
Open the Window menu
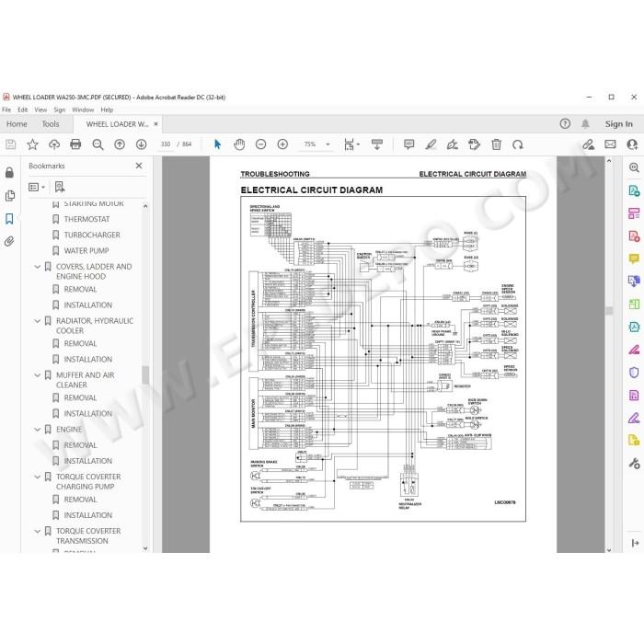point(83,109)
